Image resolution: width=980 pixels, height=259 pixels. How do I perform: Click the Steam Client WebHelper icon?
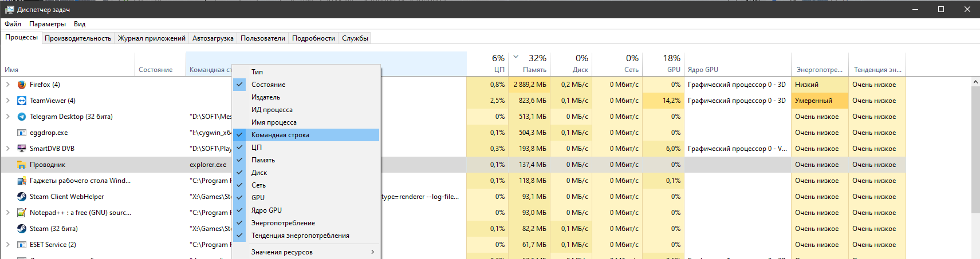[22, 197]
